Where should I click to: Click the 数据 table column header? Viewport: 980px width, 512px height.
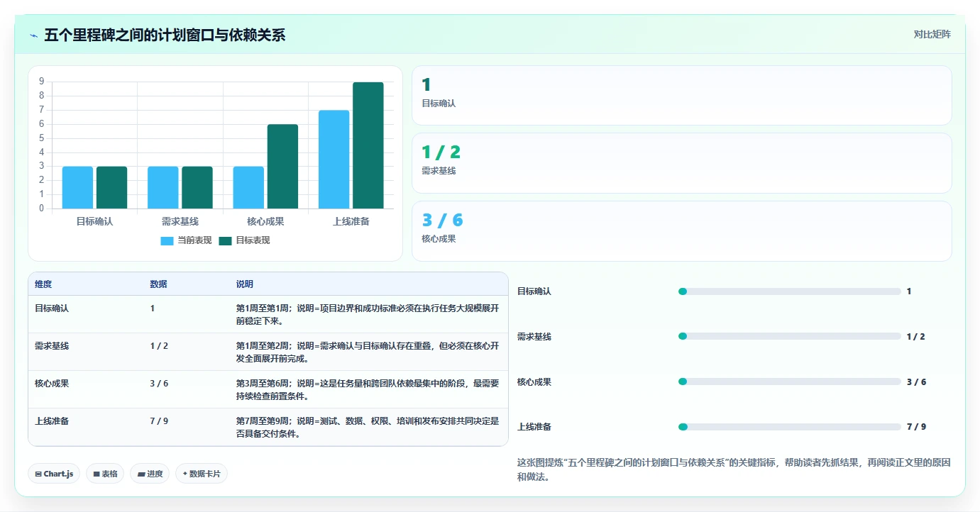(x=158, y=284)
